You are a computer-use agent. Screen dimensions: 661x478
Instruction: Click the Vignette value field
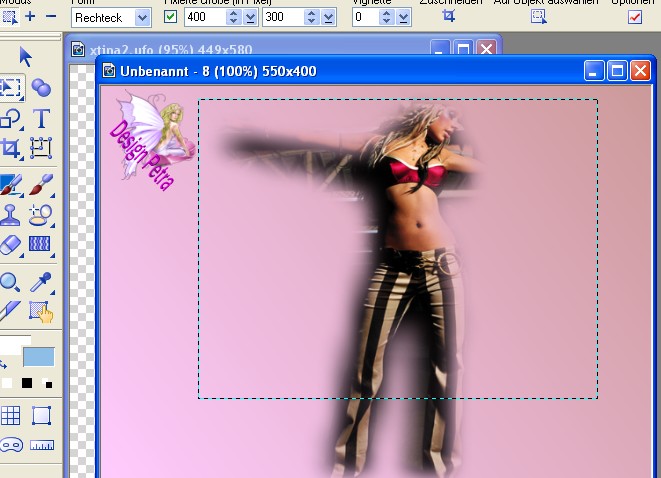(x=365, y=17)
